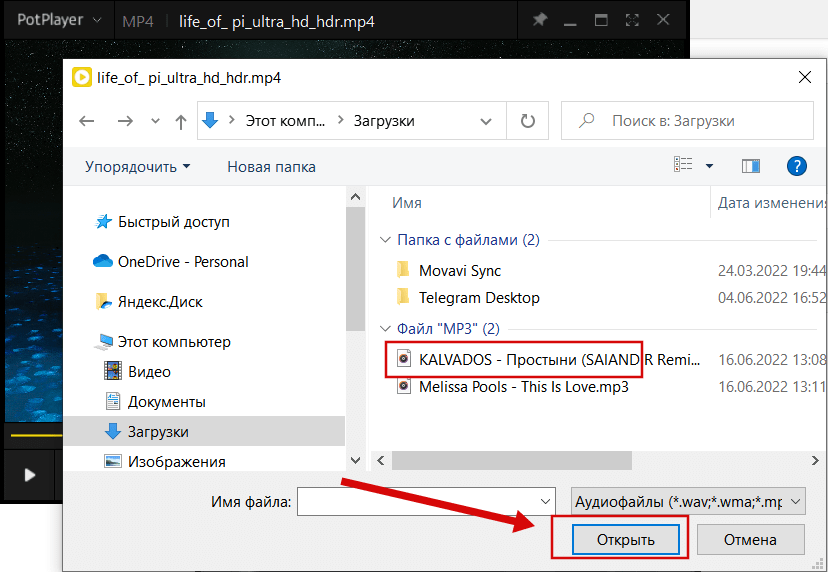The image size is (828, 572).
Task: Click the PotPlayer pin-on-top icon
Action: click(540, 20)
